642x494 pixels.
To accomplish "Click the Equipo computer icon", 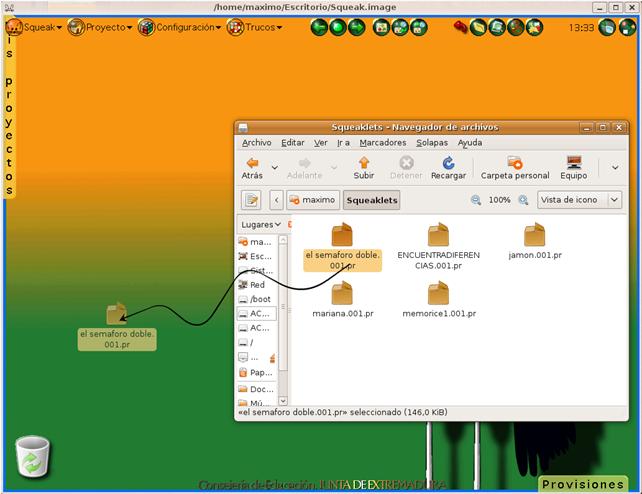I will click(574, 163).
